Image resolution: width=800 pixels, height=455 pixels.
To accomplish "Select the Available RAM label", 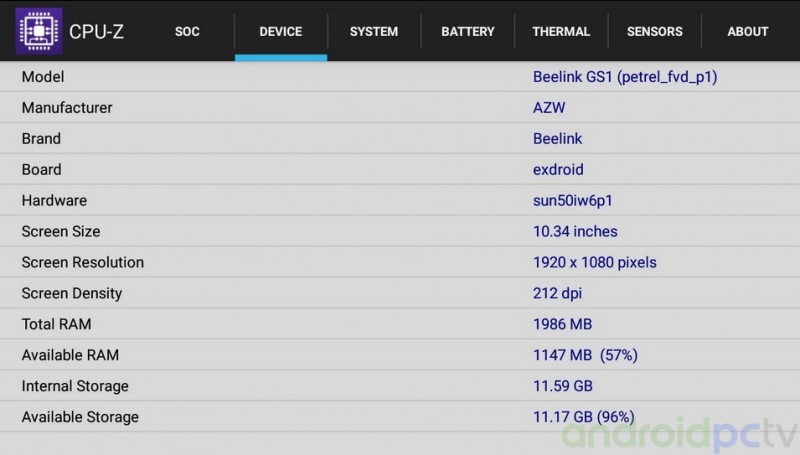I will pyautogui.click(x=70, y=355).
